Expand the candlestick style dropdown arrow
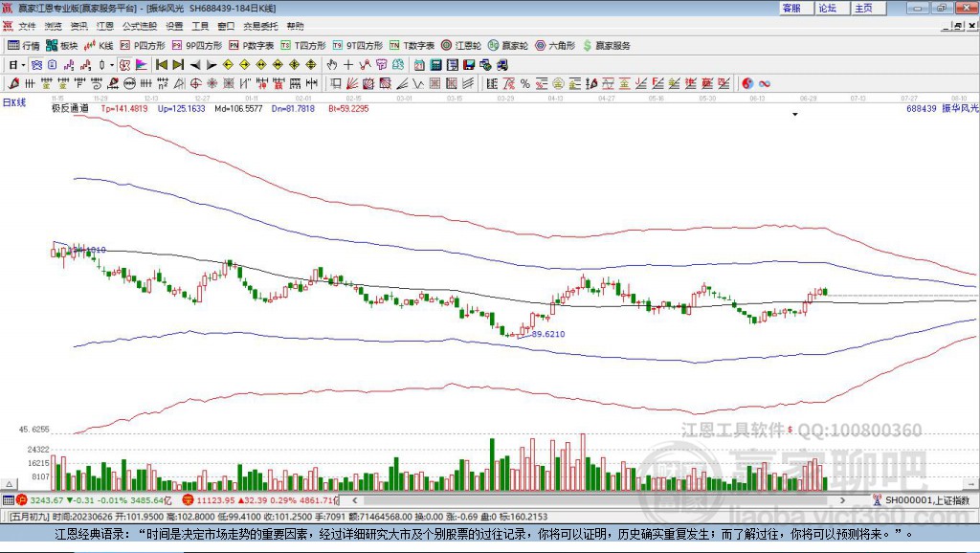 112,64
